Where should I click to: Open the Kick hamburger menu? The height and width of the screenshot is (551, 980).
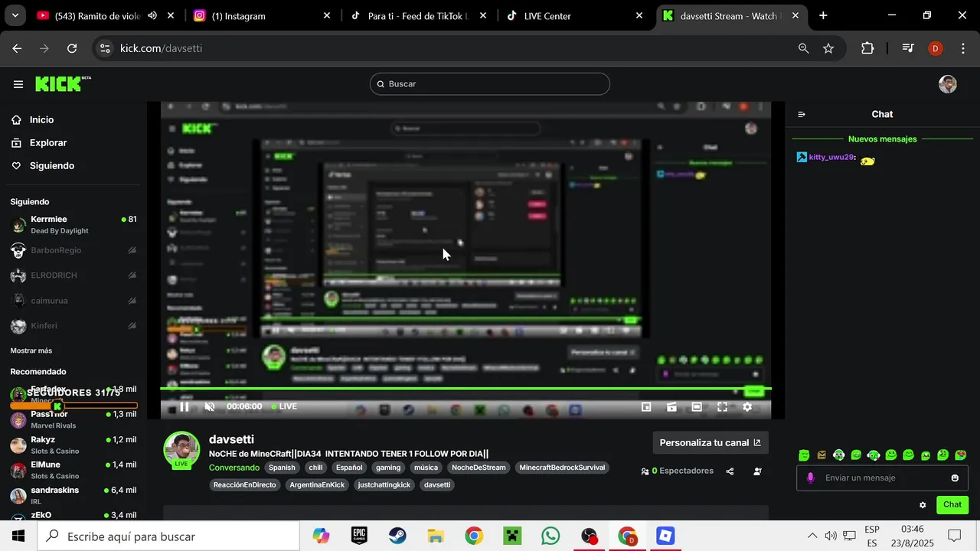tap(18, 84)
